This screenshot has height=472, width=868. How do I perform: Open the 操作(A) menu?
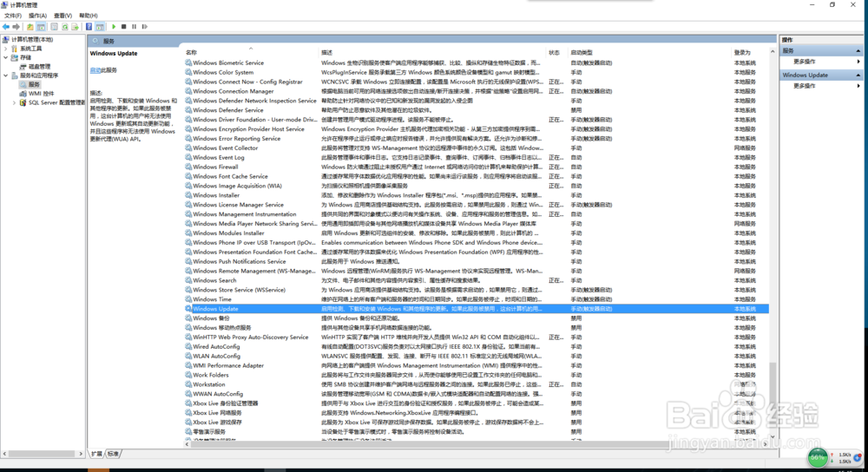[x=37, y=16]
